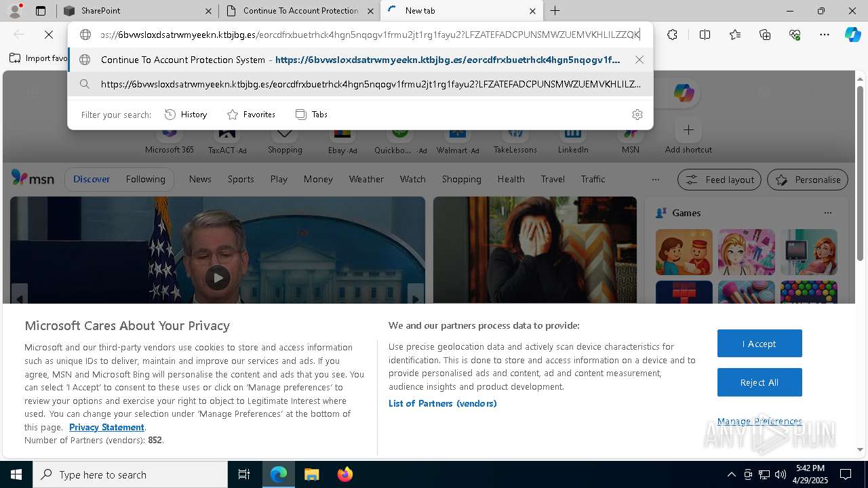Open the Shopping shortcut
The width and height of the screenshot is (868, 488).
tap(285, 139)
